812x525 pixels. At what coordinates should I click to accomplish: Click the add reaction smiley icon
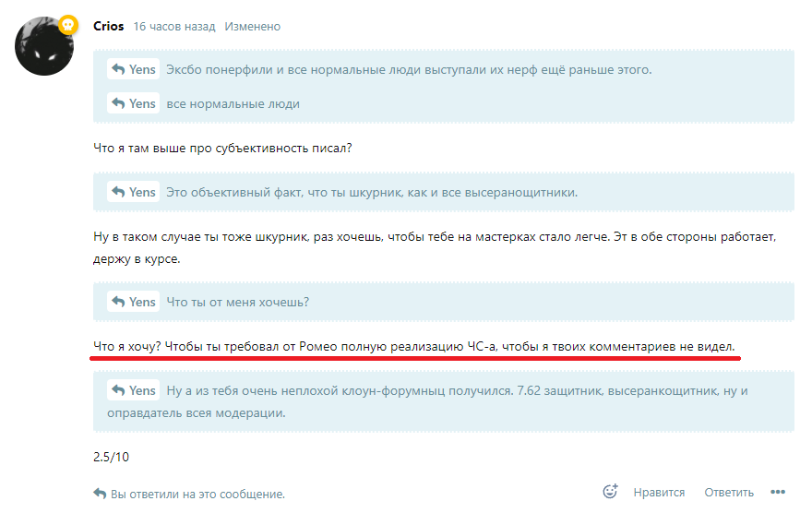click(610, 491)
